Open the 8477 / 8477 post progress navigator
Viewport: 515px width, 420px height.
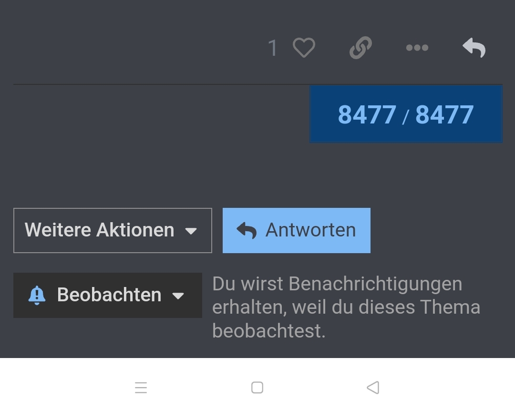tap(406, 114)
